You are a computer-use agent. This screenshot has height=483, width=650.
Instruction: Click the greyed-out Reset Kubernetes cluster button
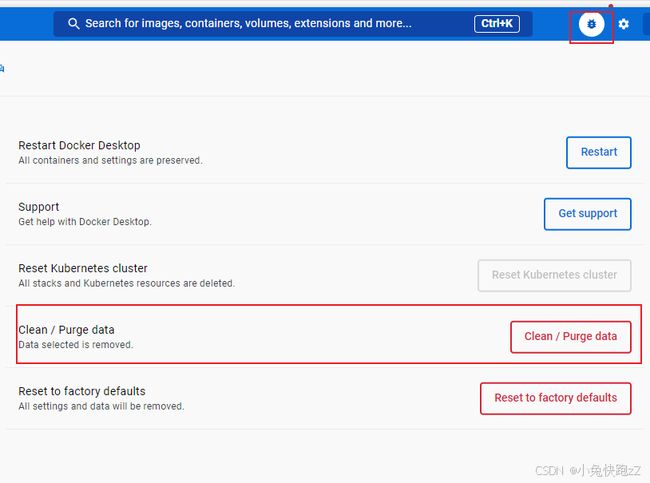coord(554,275)
